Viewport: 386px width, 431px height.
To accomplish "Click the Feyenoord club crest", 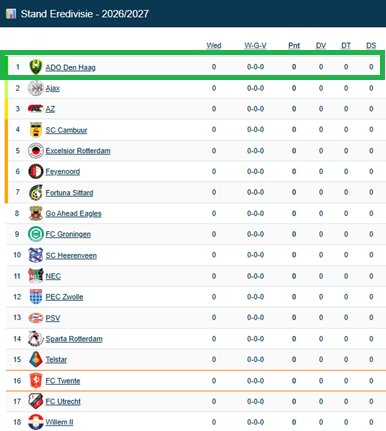I will (x=36, y=171).
